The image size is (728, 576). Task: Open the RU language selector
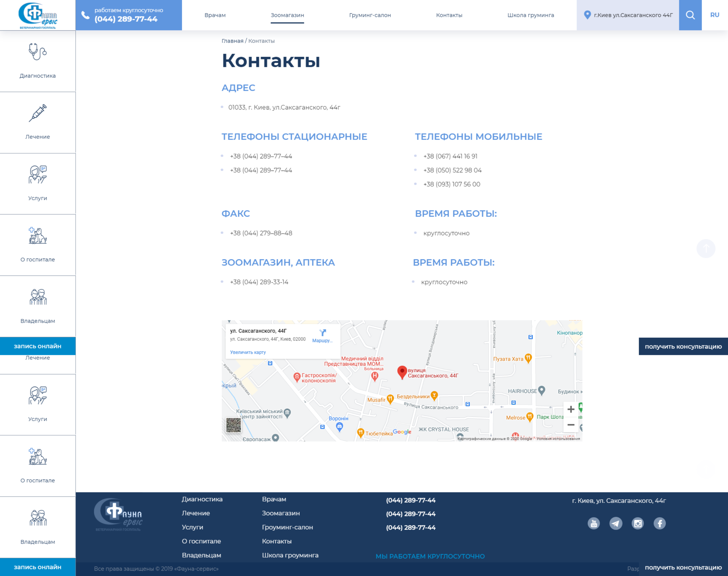(x=715, y=15)
